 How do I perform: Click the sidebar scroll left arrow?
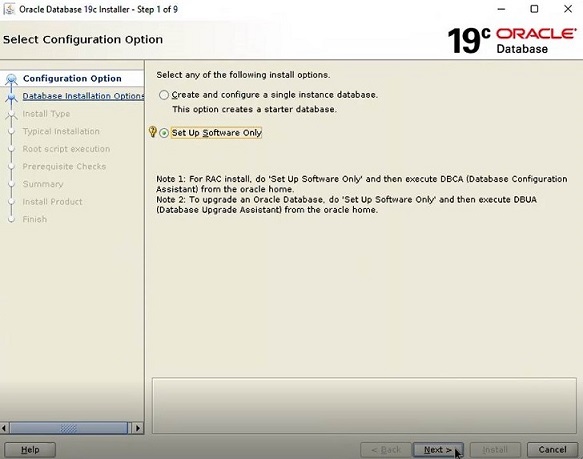pos(4,428)
